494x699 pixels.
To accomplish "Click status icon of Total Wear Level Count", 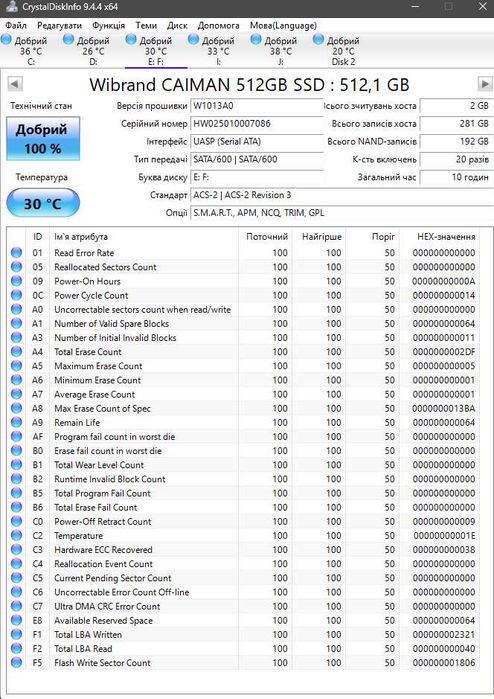I will pos(16,465).
